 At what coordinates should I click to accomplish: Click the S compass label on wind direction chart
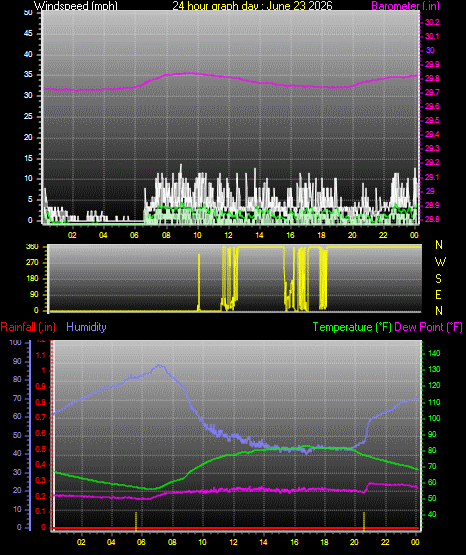[x=438, y=279]
